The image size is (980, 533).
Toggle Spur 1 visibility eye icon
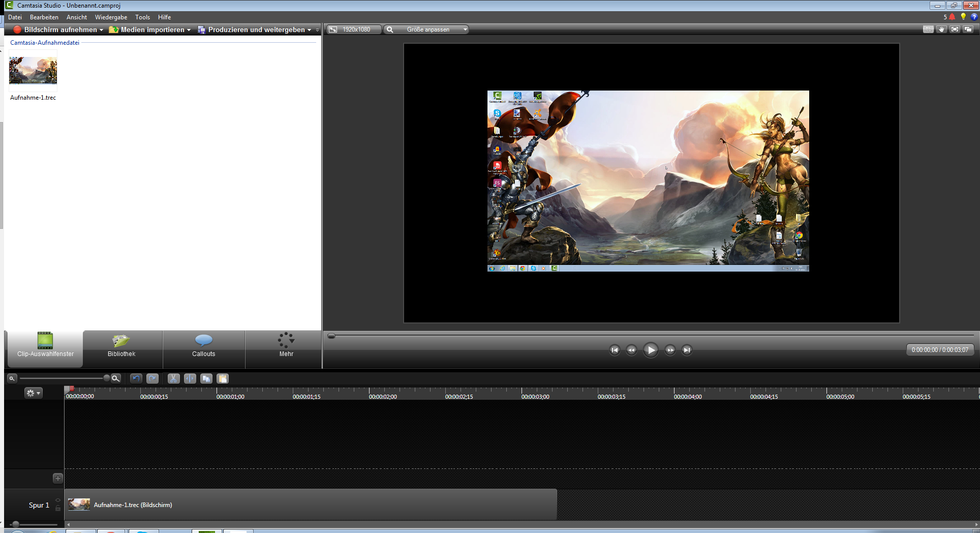coord(58,500)
